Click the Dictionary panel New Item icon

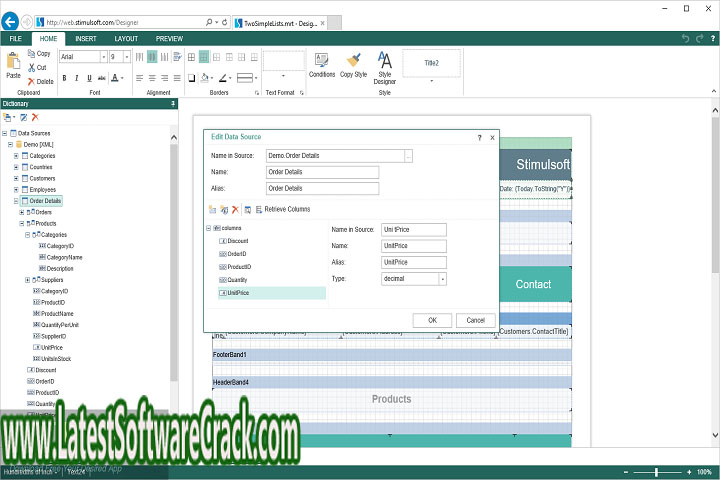(x=9, y=118)
